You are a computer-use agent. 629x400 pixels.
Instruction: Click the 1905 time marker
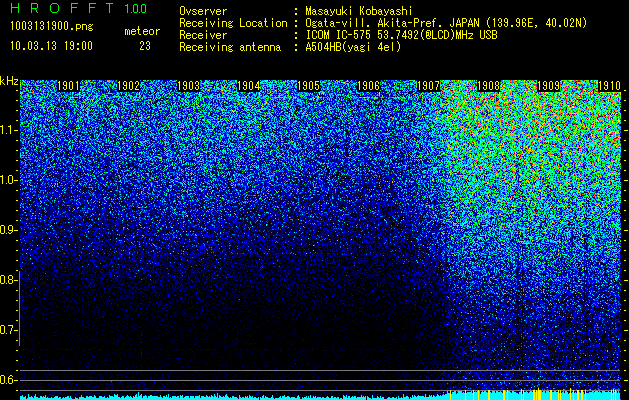click(x=308, y=86)
